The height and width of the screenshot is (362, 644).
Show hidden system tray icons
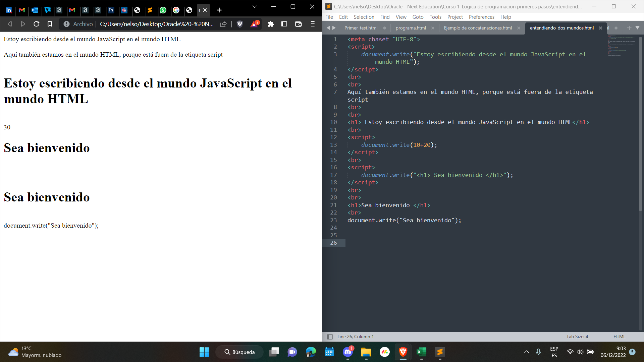click(527, 352)
